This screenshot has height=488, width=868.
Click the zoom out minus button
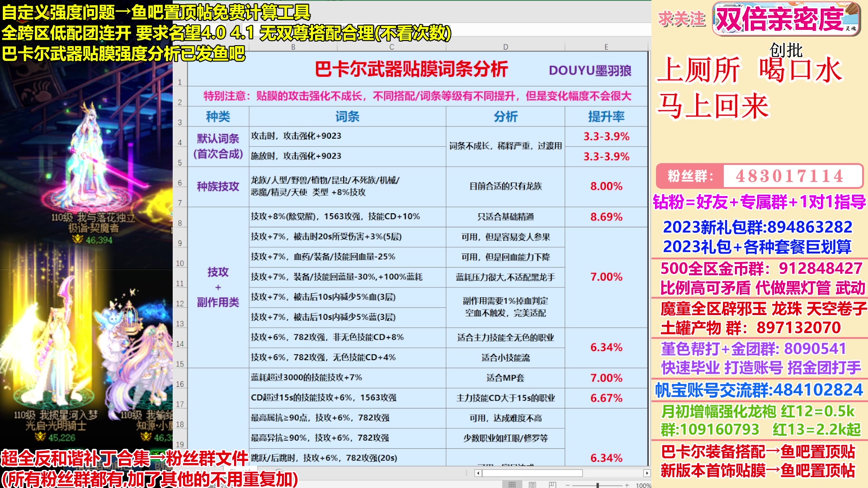pyautogui.click(x=567, y=485)
